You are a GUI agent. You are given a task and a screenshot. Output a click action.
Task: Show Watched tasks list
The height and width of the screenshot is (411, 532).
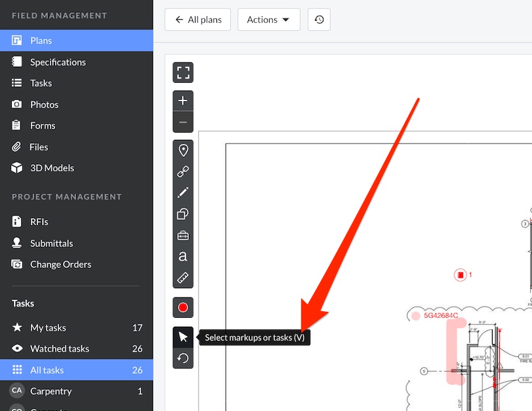pos(59,349)
